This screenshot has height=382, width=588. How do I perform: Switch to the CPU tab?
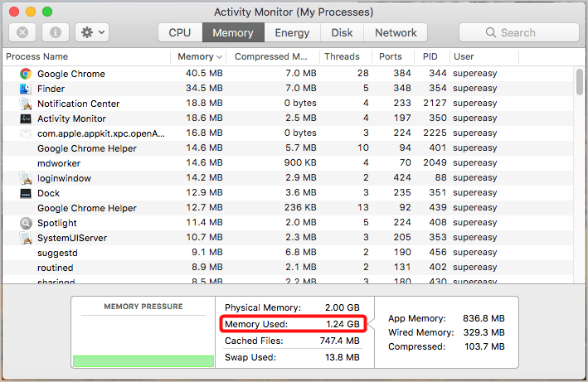click(180, 32)
